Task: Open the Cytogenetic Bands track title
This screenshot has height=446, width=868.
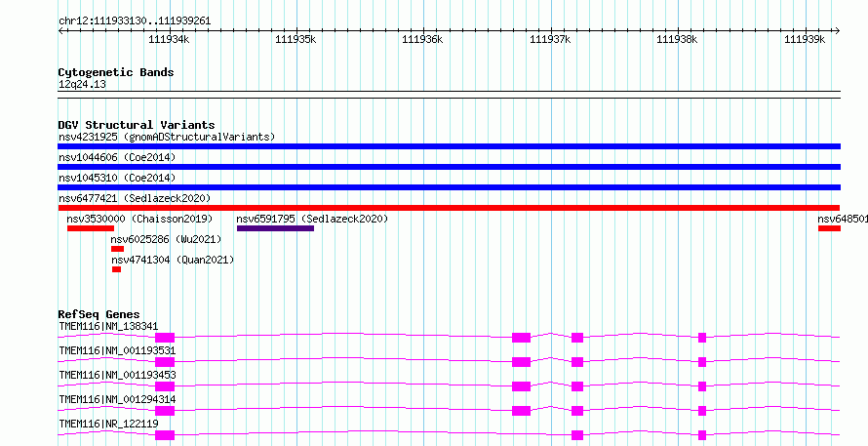Action: (x=116, y=72)
